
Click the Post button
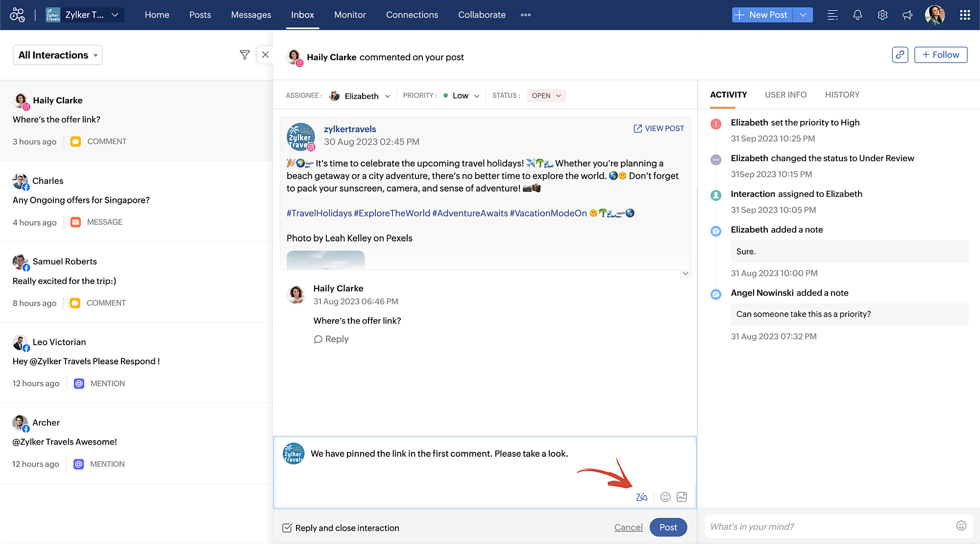coord(668,527)
